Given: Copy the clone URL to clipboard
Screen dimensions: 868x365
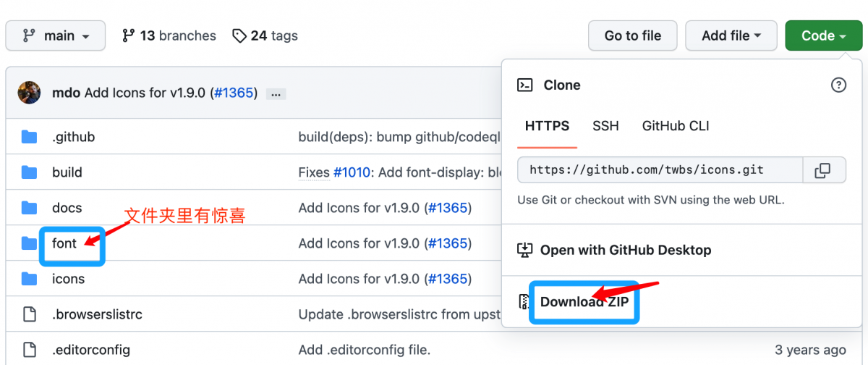Looking at the screenshot, I should pos(822,170).
